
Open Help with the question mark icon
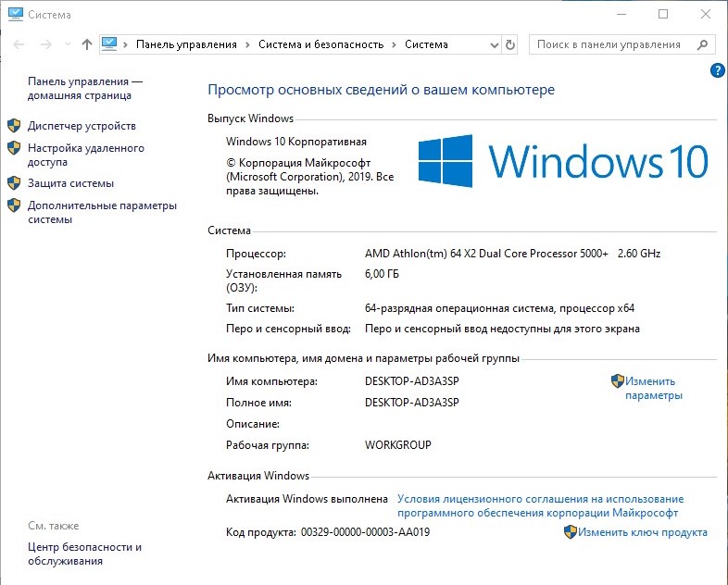717,70
